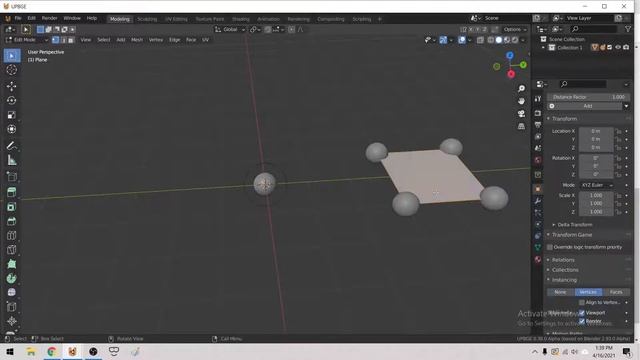Screen dimensions: 640x360
Task: Switch to the Sculpting workspace tab
Action: click(x=147, y=19)
